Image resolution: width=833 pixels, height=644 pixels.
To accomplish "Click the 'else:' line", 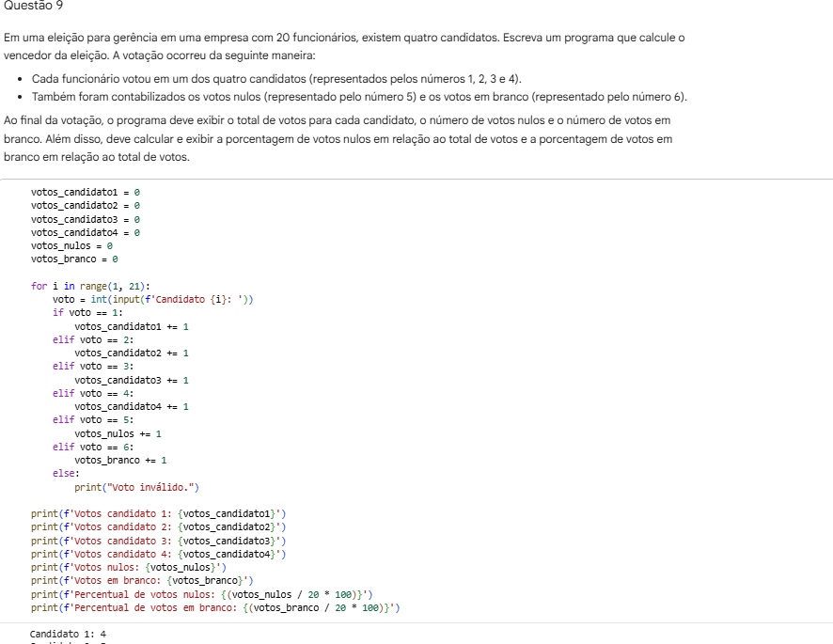I will (x=66, y=474).
